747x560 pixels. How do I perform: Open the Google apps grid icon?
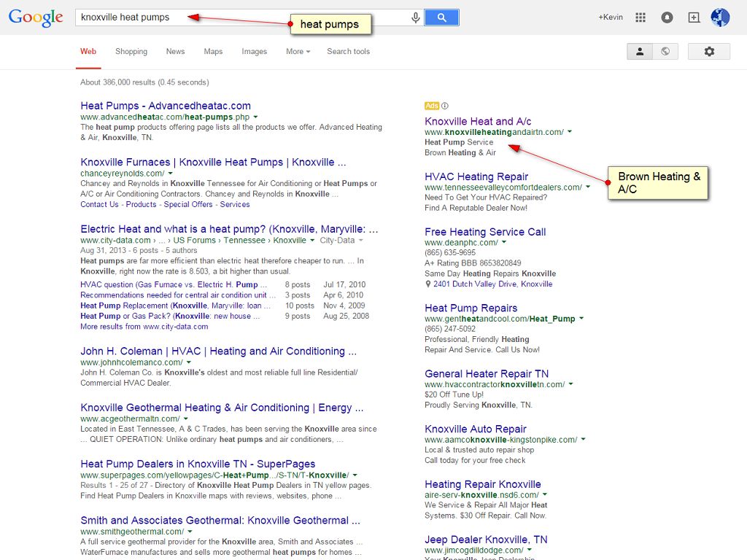(x=640, y=17)
